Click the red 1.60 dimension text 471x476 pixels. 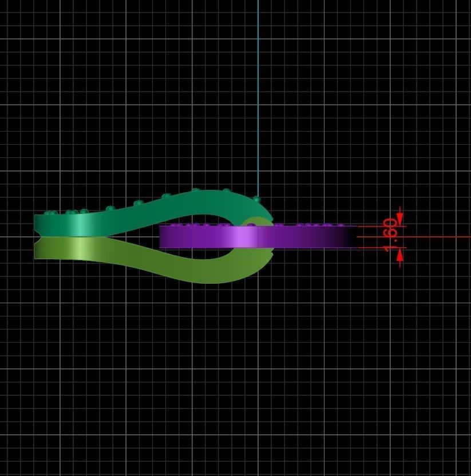coord(390,235)
